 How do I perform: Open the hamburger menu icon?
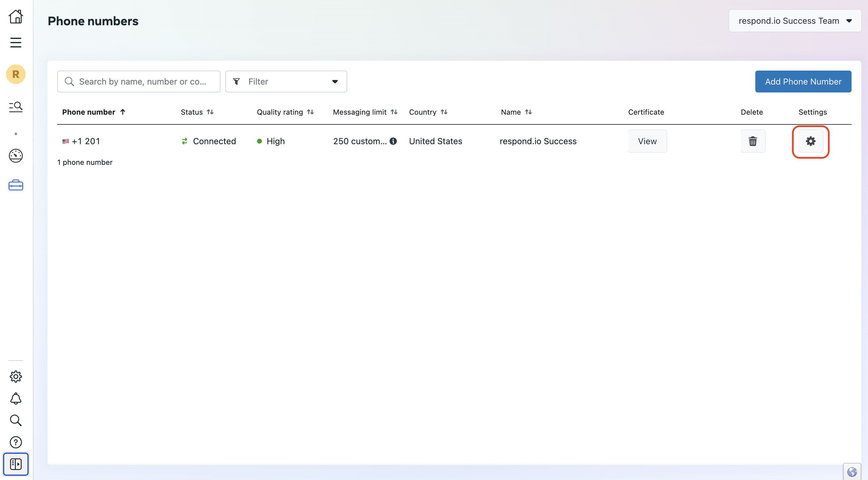[16, 42]
